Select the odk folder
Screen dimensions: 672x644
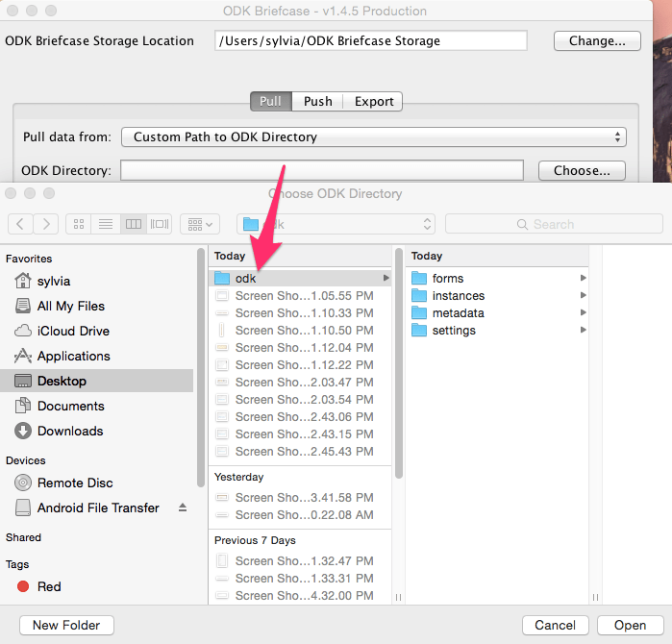click(300, 279)
